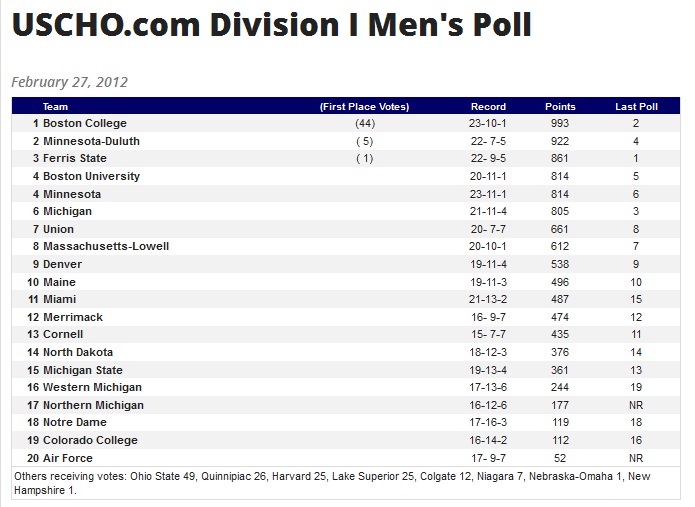Image resolution: width=695 pixels, height=507 pixels.
Task: Click the Team column header
Action: click(55, 106)
